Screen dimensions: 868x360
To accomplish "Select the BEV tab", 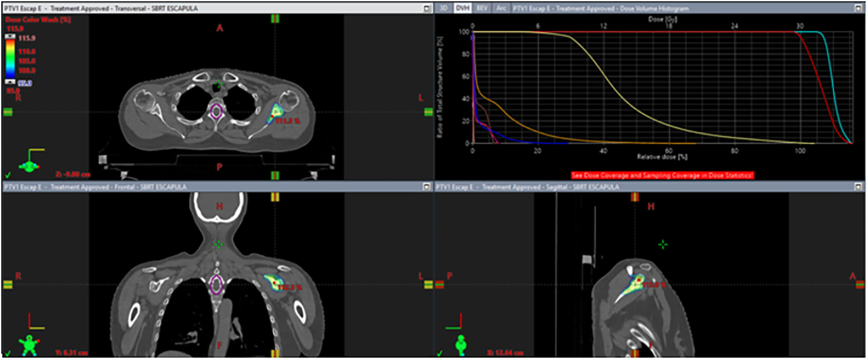I will coord(482,8).
